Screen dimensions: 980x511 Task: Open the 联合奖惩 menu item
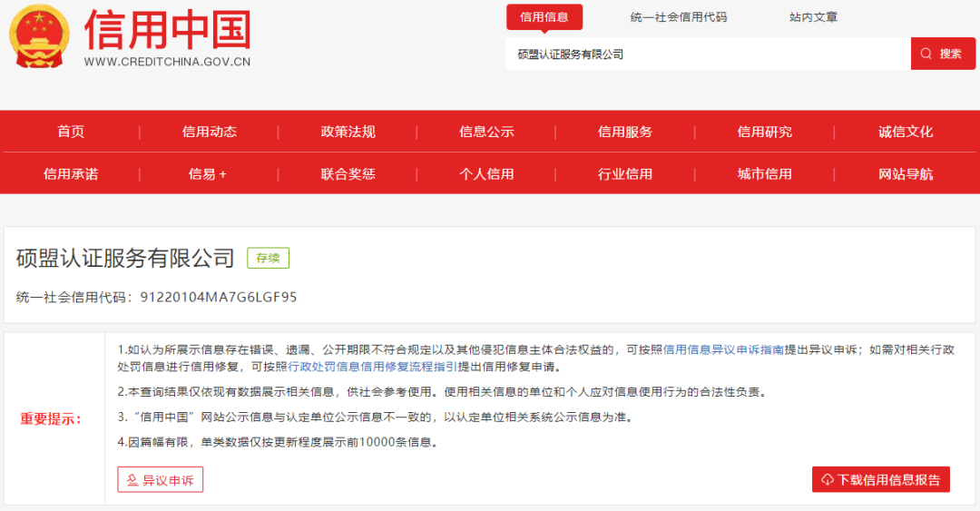pos(348,174)
